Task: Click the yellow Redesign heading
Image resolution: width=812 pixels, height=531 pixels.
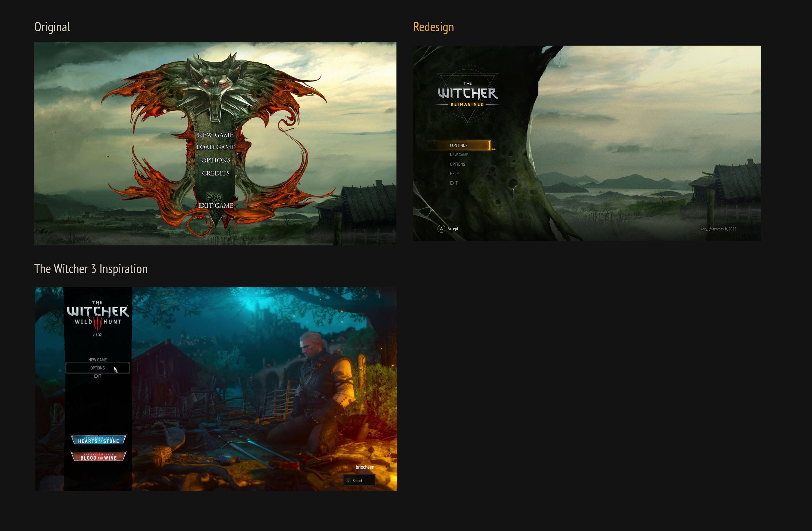Action: point(433,27)
